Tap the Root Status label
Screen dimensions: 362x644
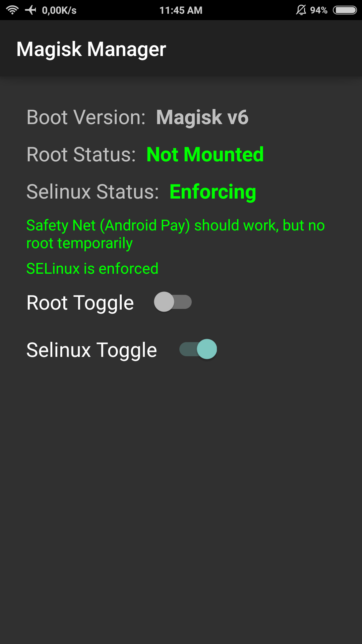pos(81,155)
